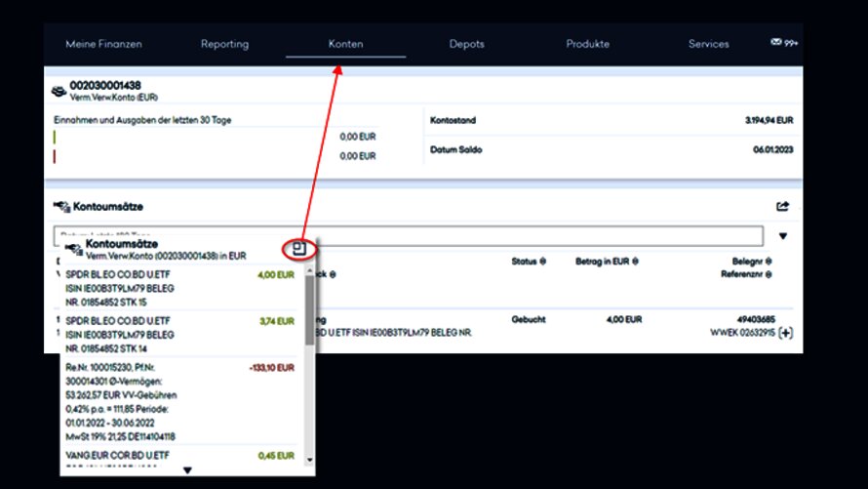The height and width of the screenshot is (489, 868).
Task: Click the widget scrollbar up arrow
Action: pos(309,270)
